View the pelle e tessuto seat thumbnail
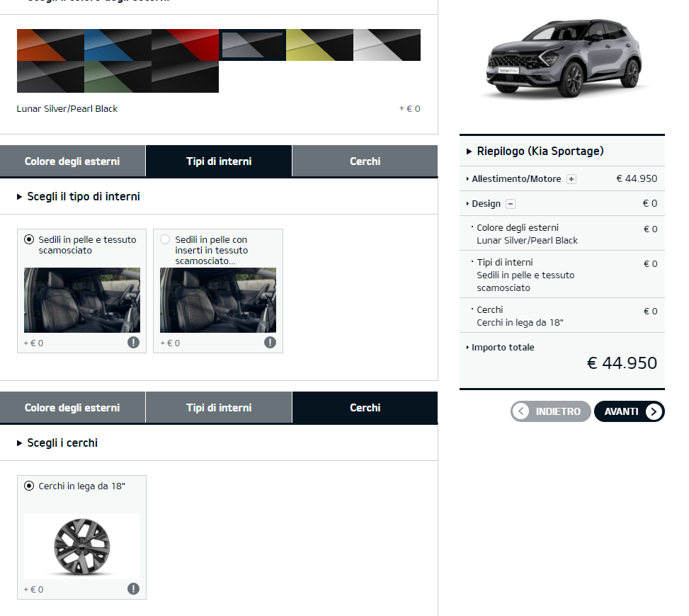 pyautogui.click(x=82, y=300)
